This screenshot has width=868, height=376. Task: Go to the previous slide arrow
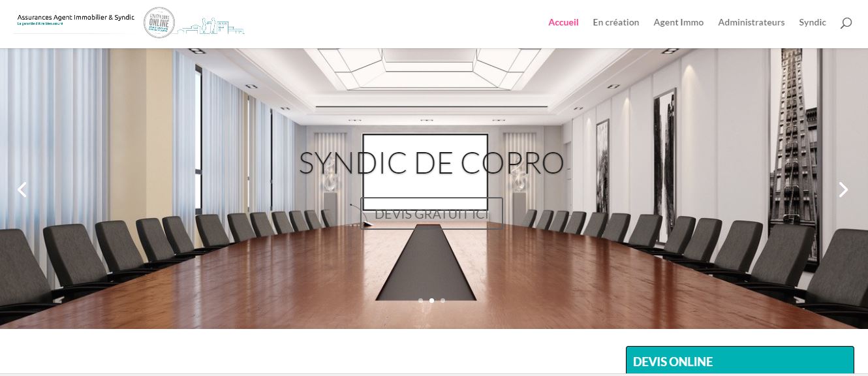point(22,189)
